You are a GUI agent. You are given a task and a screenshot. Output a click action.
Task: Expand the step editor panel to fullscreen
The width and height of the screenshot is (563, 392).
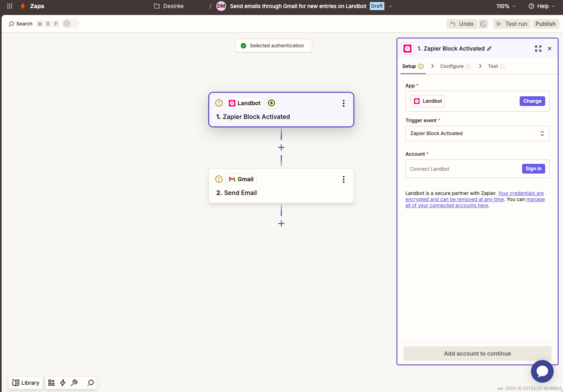(538, 49)
